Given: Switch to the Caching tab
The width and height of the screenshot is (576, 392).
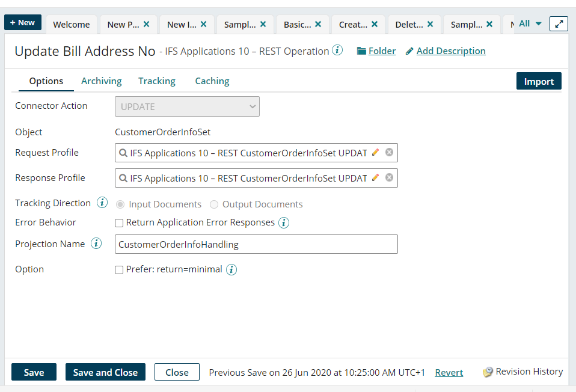Looking at the screenshot, I should click(212, 81).
